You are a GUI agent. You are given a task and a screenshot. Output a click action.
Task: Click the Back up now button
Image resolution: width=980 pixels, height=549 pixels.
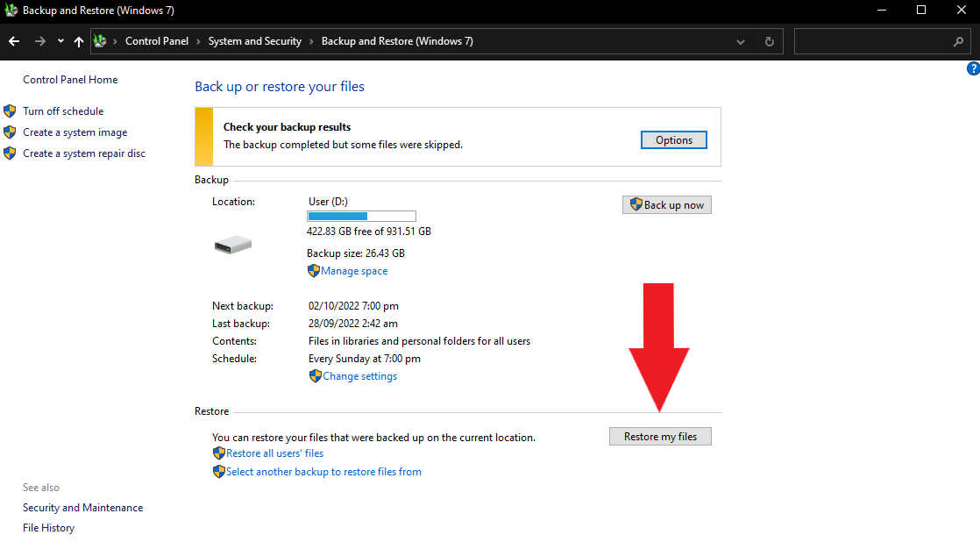click(667, 205)
